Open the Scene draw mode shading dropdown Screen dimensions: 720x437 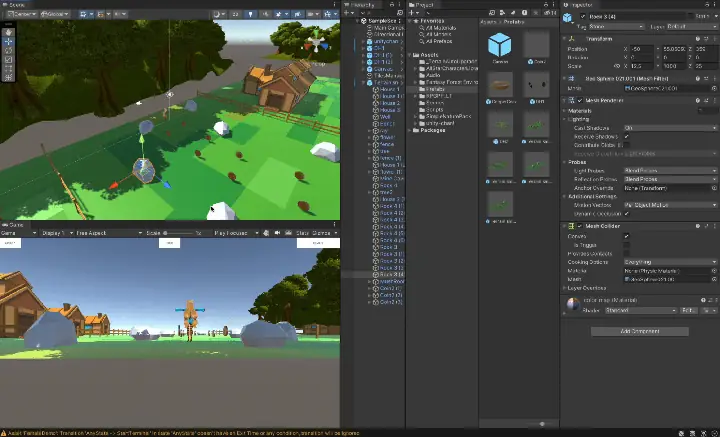click(x=219, y=14)
